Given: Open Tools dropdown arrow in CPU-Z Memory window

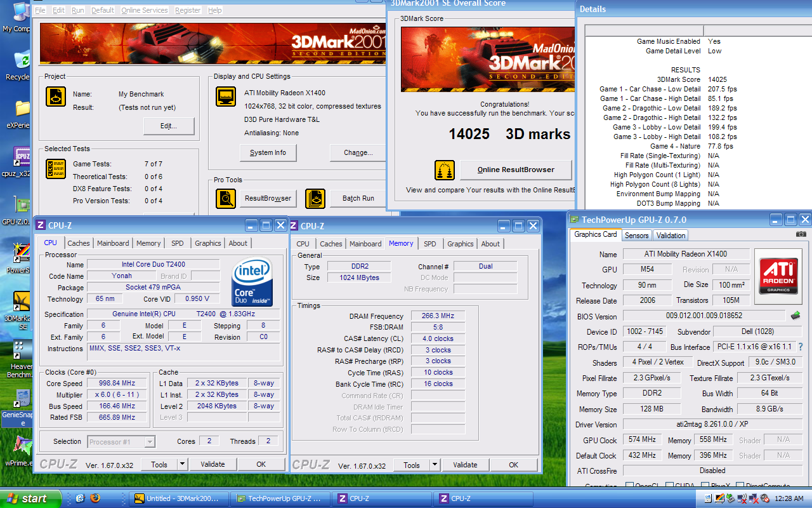Looking at the screenshot, I should coord(435,465).
